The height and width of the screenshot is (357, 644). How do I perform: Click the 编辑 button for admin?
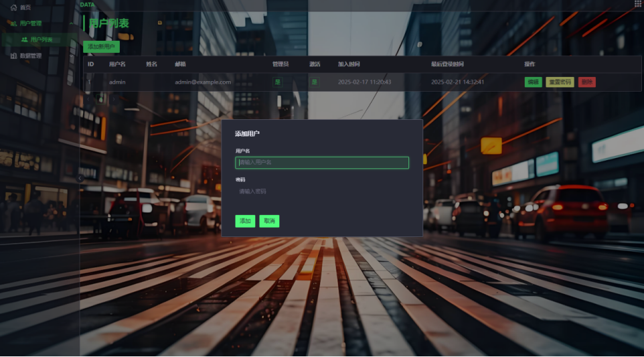[x=533, y=82]
